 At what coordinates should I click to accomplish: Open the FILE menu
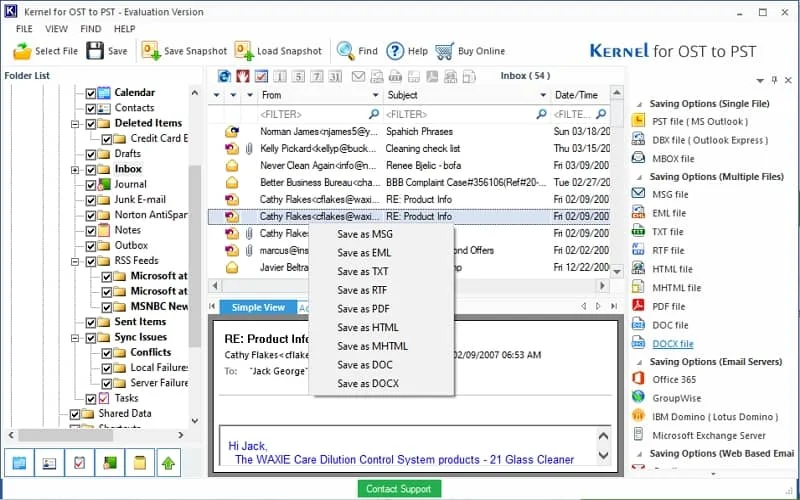tap(24, 29)
